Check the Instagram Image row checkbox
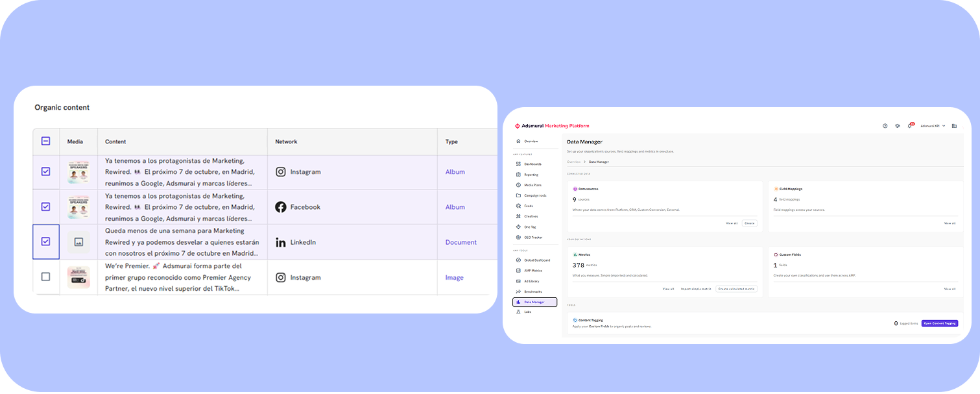The image size is (980, 394). pos(45,277)
